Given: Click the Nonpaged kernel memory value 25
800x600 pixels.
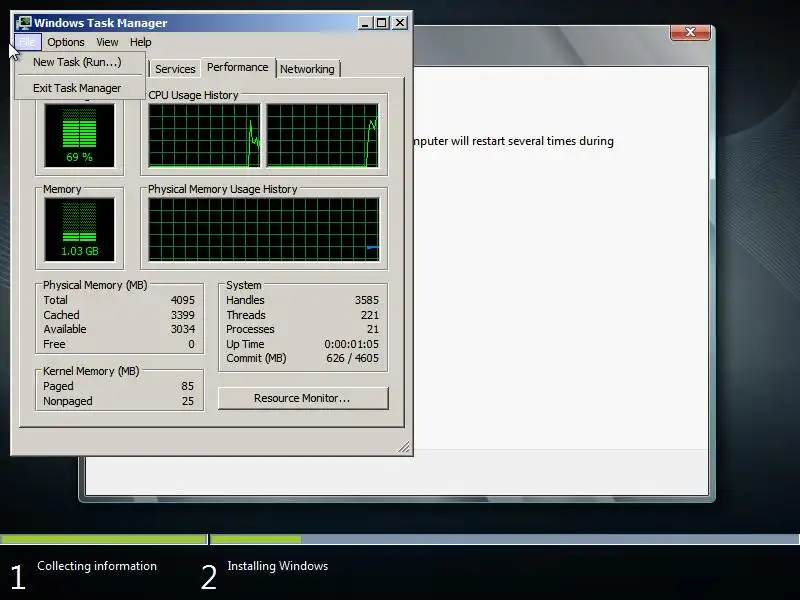Looking at the screenshot, I should pos(188,401).
